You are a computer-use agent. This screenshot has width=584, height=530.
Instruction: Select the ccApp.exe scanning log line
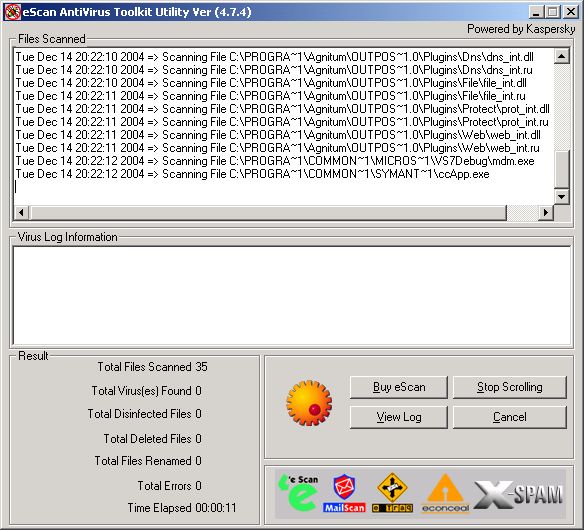pos(253,174)
